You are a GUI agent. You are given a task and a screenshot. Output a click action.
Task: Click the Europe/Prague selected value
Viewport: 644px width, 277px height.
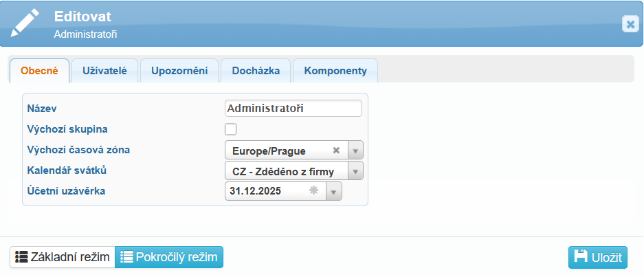tap(269, 151)
